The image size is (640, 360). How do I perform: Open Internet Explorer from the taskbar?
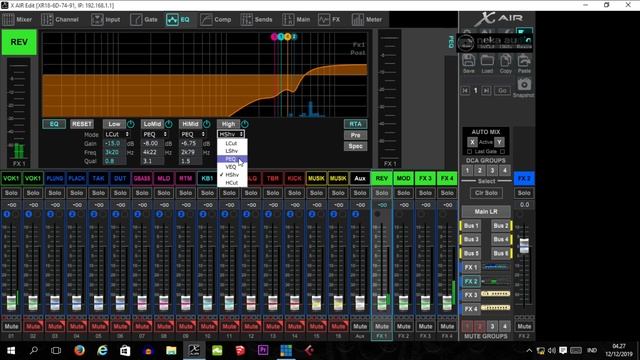pyautogui.click(x=102, y=350)
